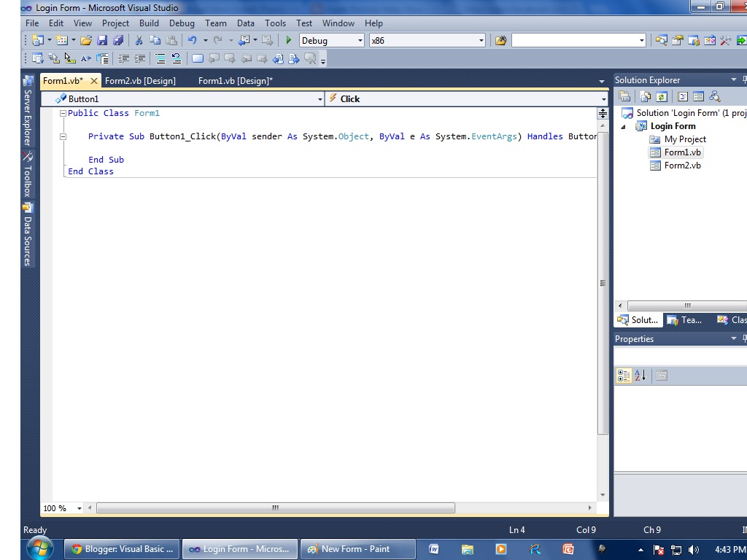Click Copy toolbar icon

click(x=155, y=41)
